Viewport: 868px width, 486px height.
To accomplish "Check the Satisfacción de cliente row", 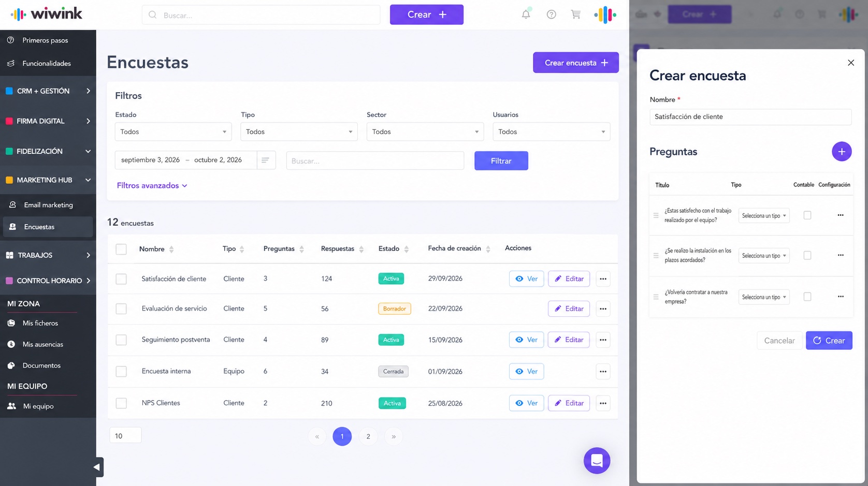I will 121,279.
